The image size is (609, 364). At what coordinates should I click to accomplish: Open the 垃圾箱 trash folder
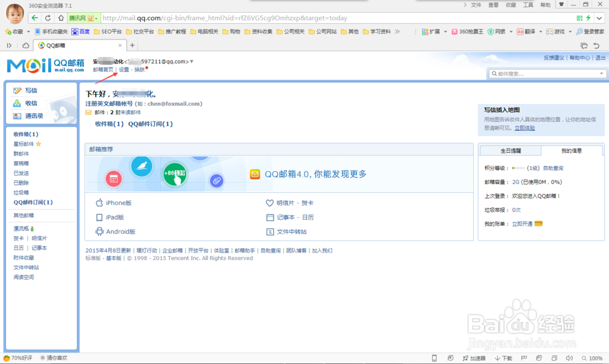(21, 192)
